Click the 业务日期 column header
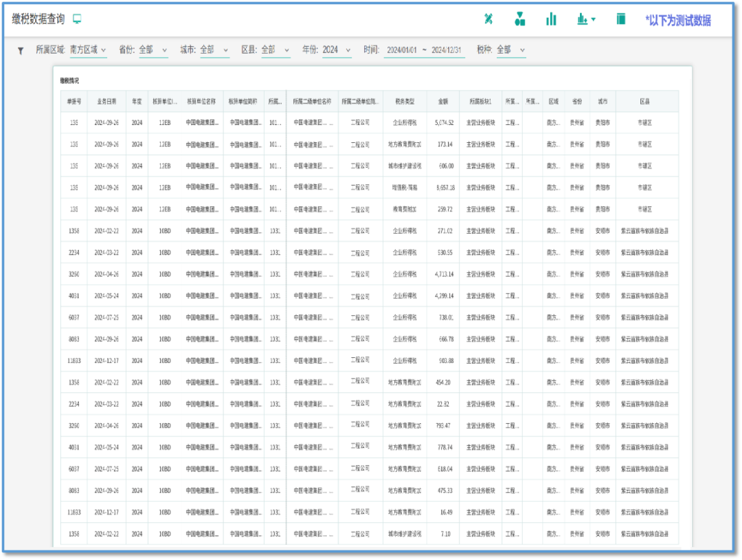This screenshot has width=742, height=560. click(x=106, y=101)
